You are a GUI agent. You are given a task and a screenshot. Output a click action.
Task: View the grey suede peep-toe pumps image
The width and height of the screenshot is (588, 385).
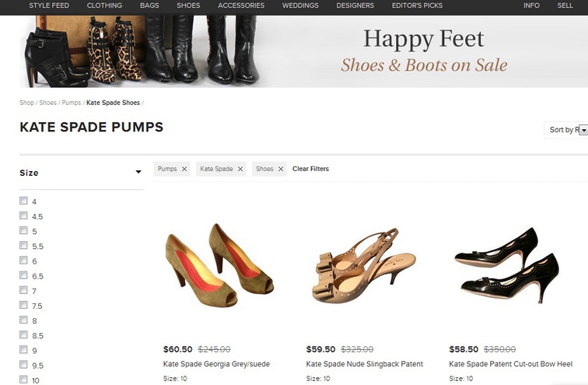(x=220, y=265)
